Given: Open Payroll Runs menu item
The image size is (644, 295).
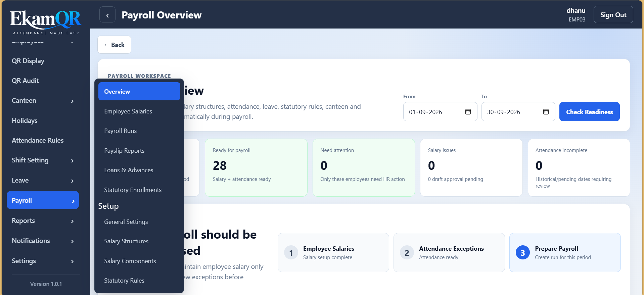Looking at the screenshot, I should (139, 131).
